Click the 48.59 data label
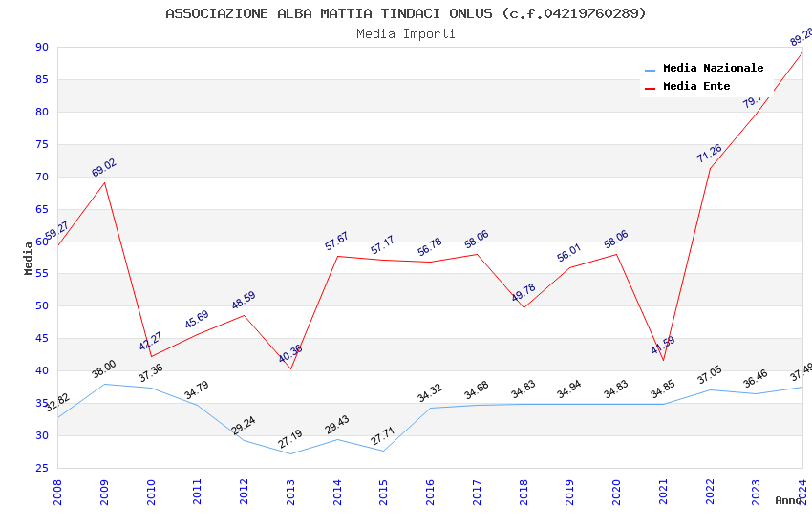This screenshot has width=812, height=525. click(244, 301)
